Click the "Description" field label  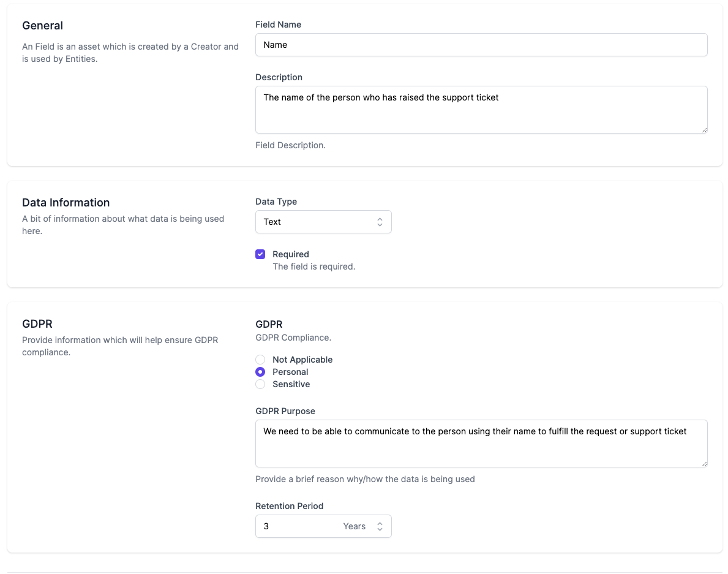(279, 77)
